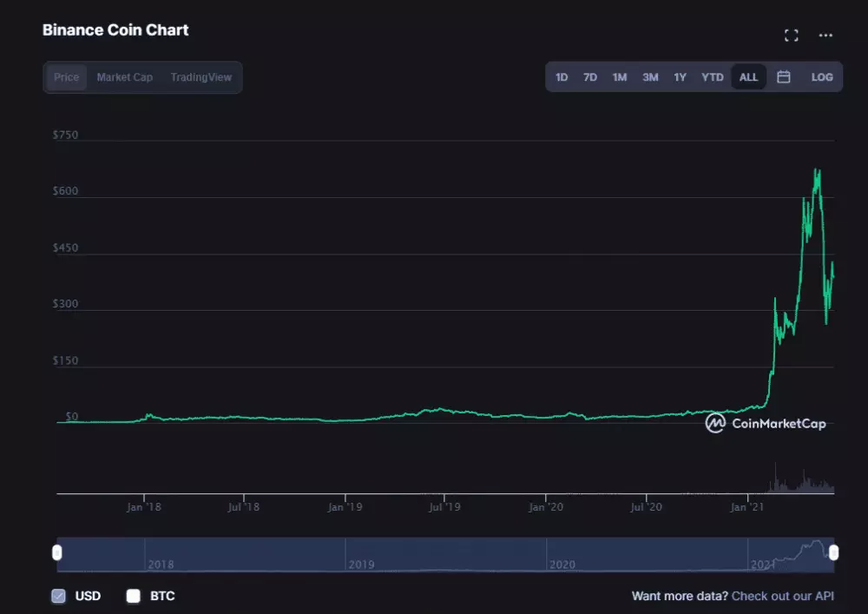Switch the chart to LOG scale
Viewport: 868px width, 614px height.
click(821, 76)
